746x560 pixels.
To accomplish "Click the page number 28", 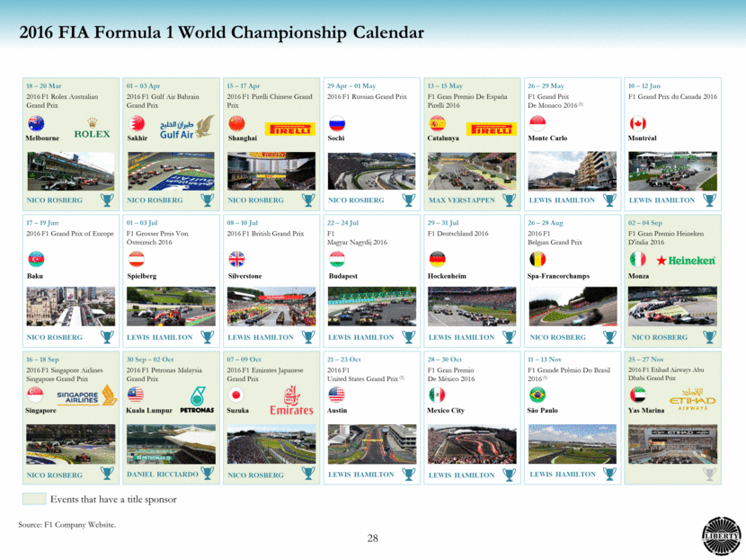I will [373, 538].
